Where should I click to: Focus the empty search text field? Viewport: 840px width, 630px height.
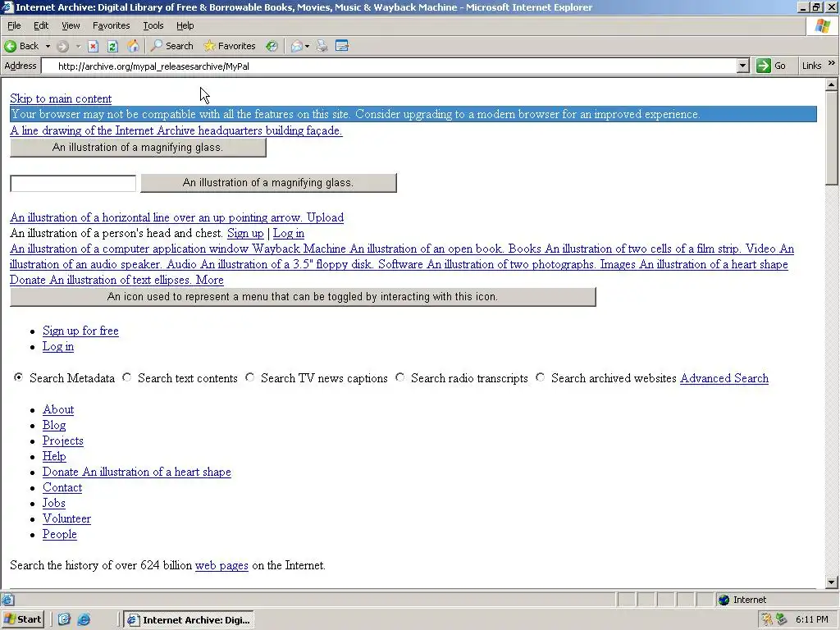[73, 183]
